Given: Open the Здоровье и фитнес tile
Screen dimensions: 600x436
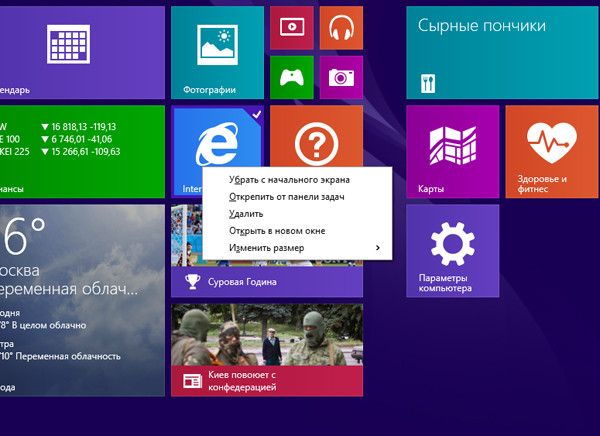Looking at the screenshot, I should click(552, 152).
